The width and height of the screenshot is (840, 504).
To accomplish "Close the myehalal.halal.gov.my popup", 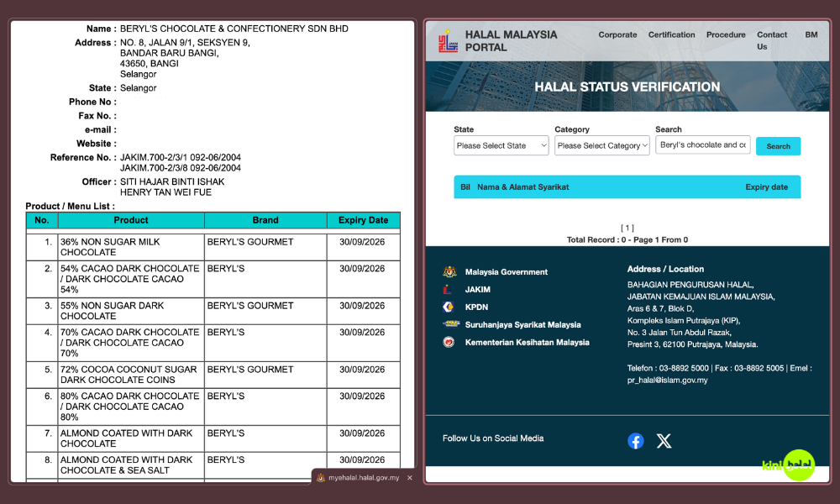I will (x=410, y=478).
